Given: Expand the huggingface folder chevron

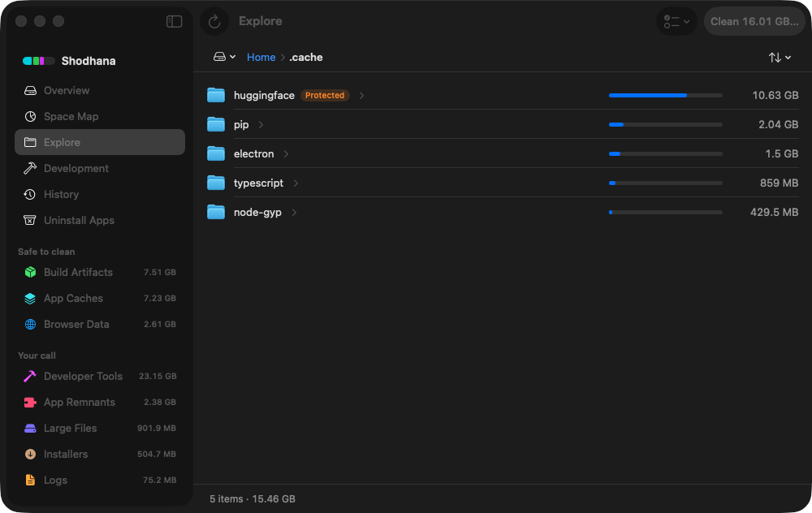Looking at the screenshot, I should point(361,95).
